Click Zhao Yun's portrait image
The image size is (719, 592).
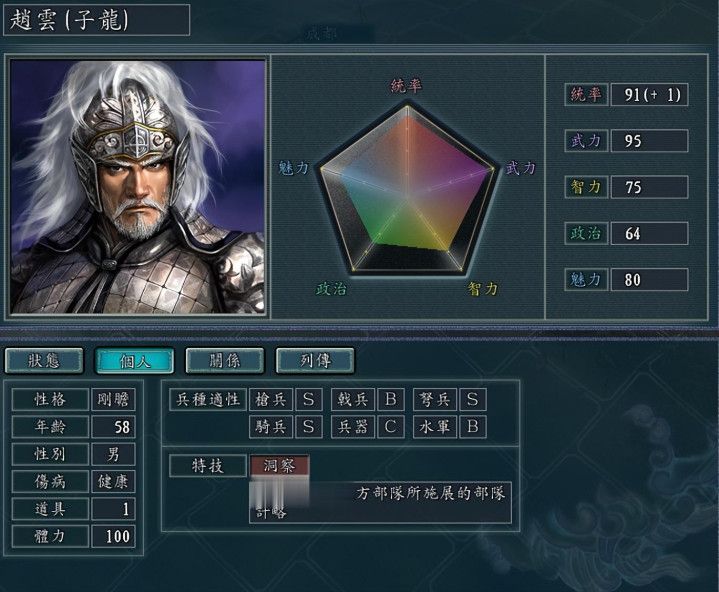coord(138,187)
